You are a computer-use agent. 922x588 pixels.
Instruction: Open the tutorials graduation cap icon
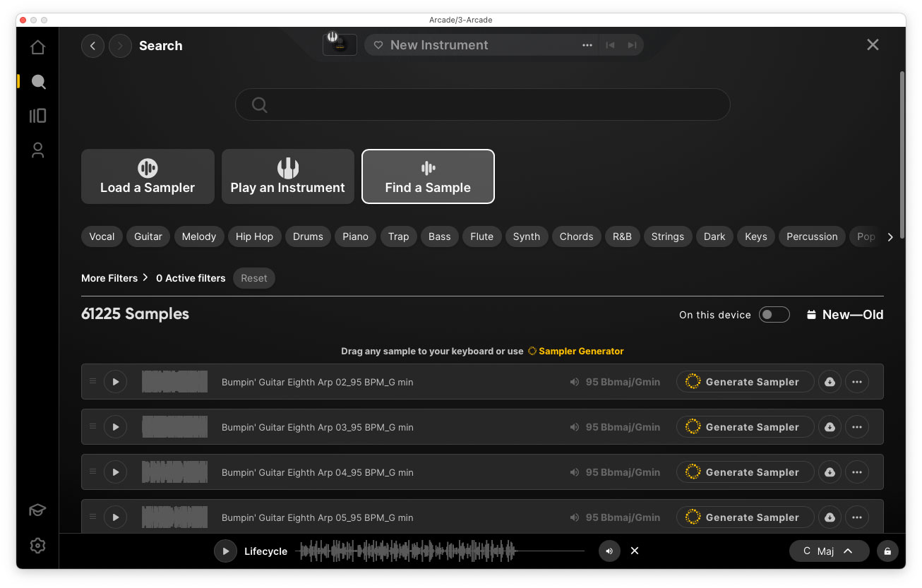point(38,510)
